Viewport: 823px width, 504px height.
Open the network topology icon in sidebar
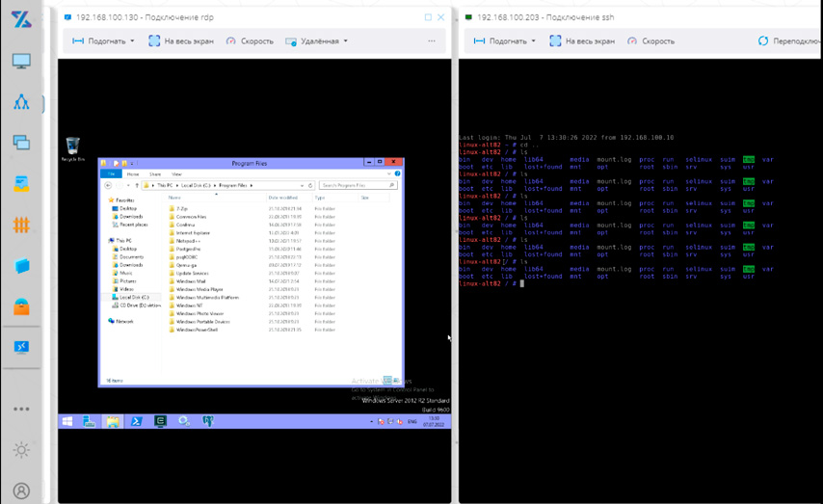(x=21, y=102)
